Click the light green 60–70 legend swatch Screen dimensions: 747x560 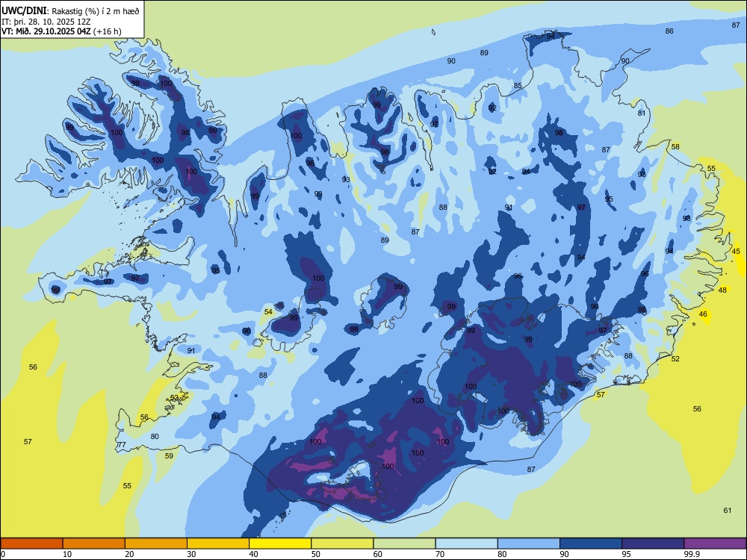pos(404,544)
